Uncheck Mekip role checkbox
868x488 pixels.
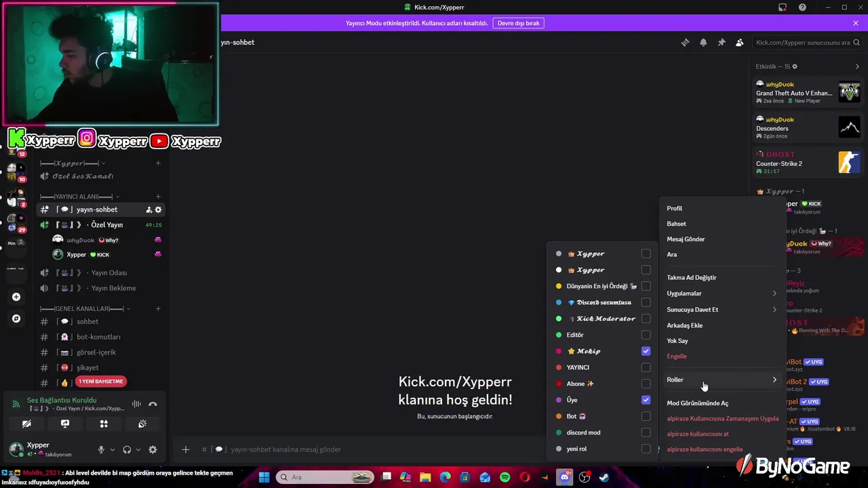point(646,351)
